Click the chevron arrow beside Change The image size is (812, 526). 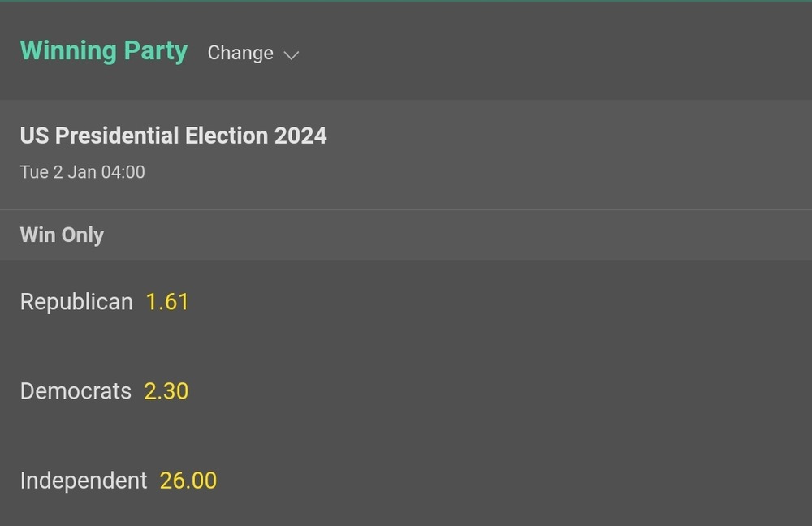292,54
